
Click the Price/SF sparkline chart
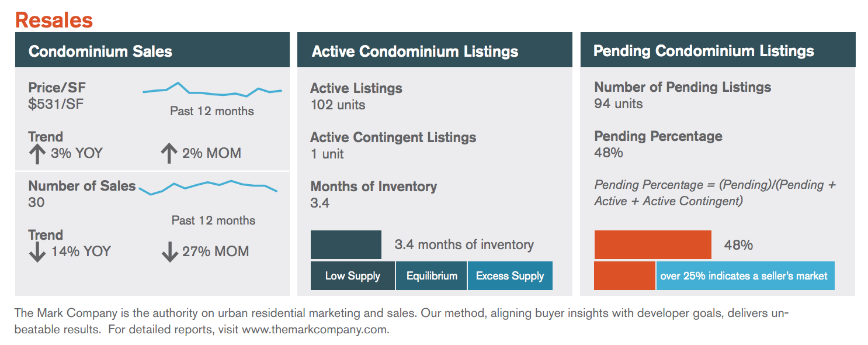pos(212,90)
